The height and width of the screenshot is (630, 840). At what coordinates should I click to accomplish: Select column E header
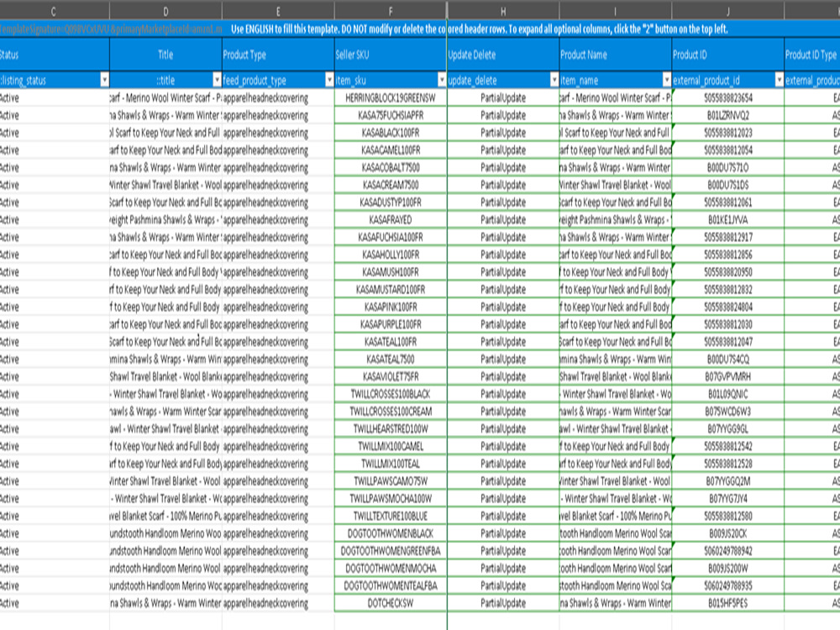[x=278, y=11]
